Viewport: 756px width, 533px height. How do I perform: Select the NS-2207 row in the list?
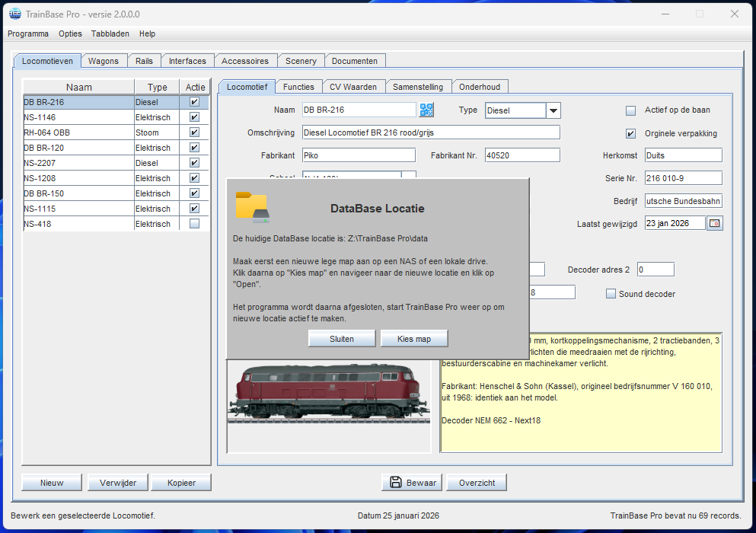[x=76, y=162]
